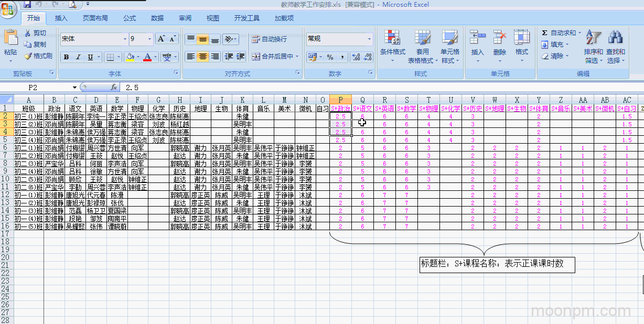Viewport: 644px width, 324px height.
Task: Open the borders grid icon
Action: coord(110,57)
